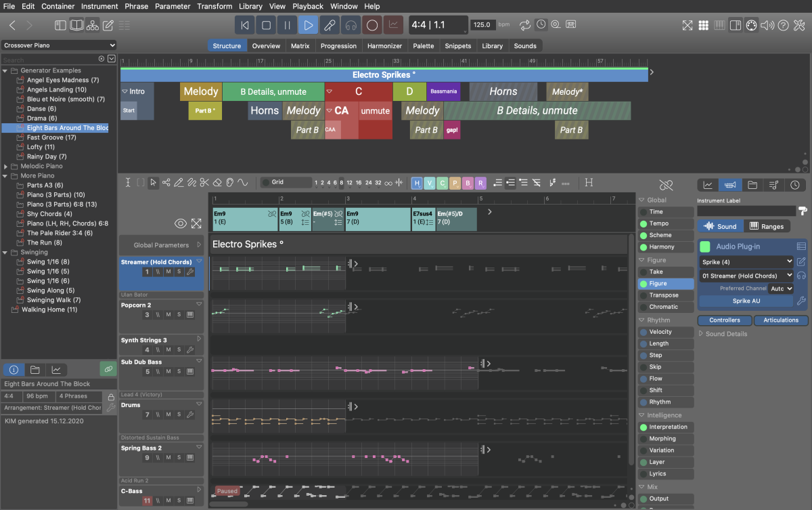This screenshot has height=510, width=812.
Task: Solo the Drums track
Action: 179,415
